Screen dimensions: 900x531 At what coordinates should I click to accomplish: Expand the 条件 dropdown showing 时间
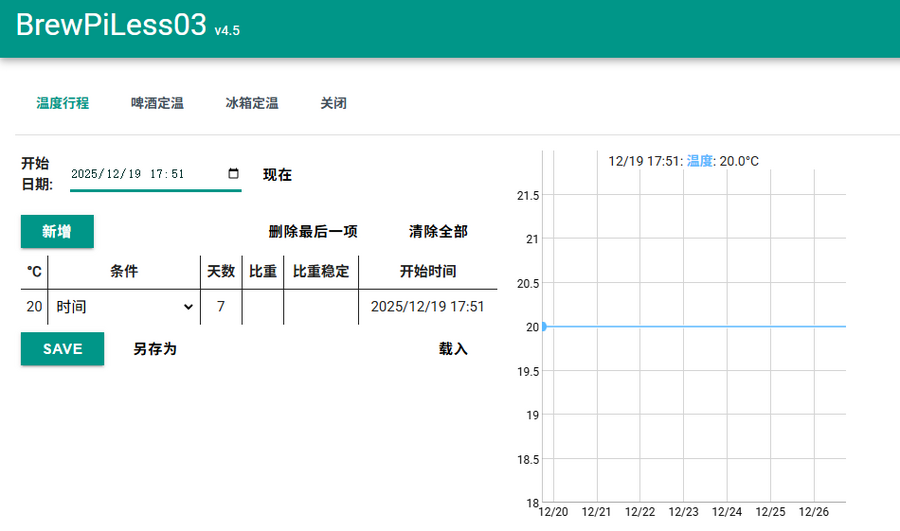(x=124, y=307)
